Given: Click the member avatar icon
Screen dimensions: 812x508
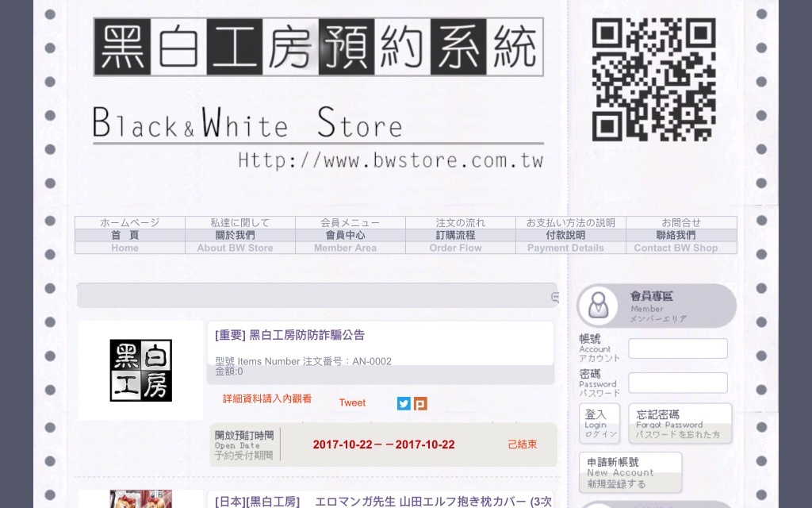Looking at the screenshot, I should click(599, 306).
